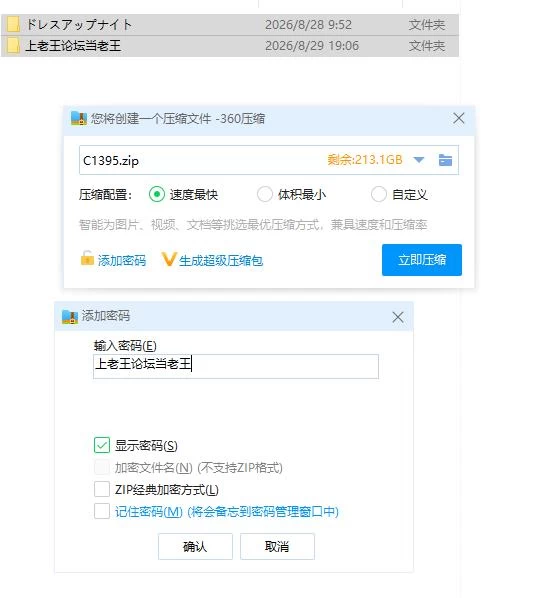The height and width of the screenshot is (598, 543).
Task: Enable ZIP经典加密方式(L) checkbox
Action: (102, 489)
